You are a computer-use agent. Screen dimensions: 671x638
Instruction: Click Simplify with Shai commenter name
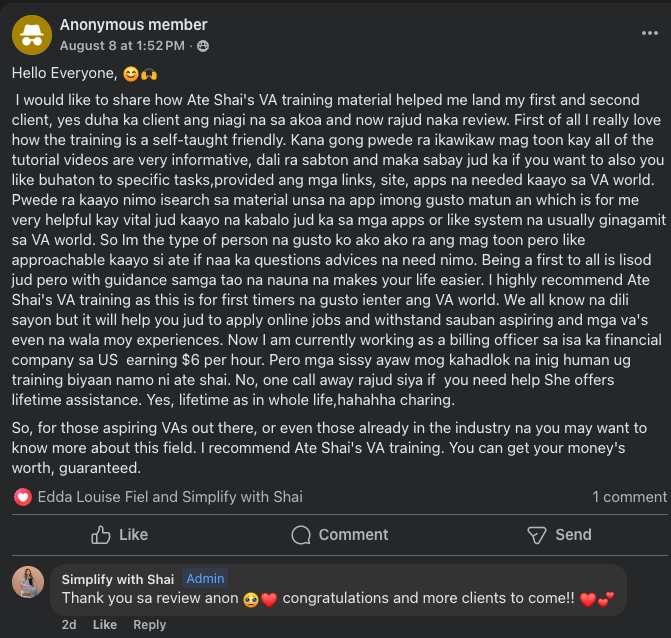(x=119, y=578)
